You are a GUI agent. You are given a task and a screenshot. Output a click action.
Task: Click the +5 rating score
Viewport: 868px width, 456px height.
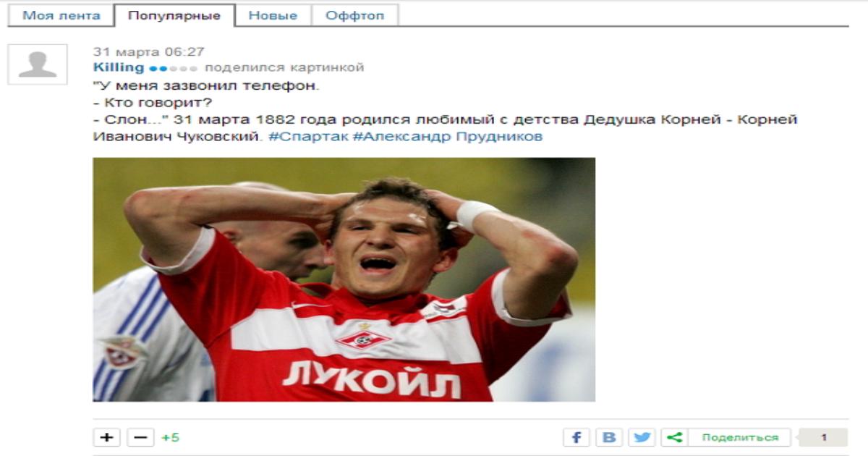pyautogui.click(x=170, y=437)
